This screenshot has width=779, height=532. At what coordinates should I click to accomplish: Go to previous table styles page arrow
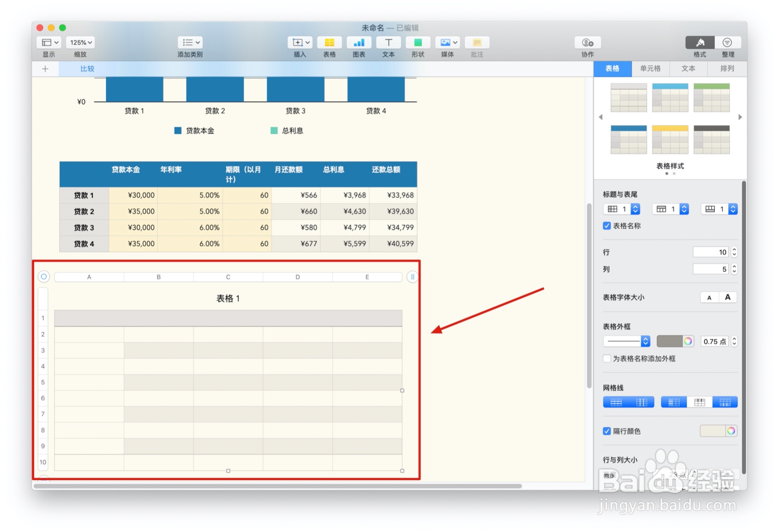click(601, 117)
